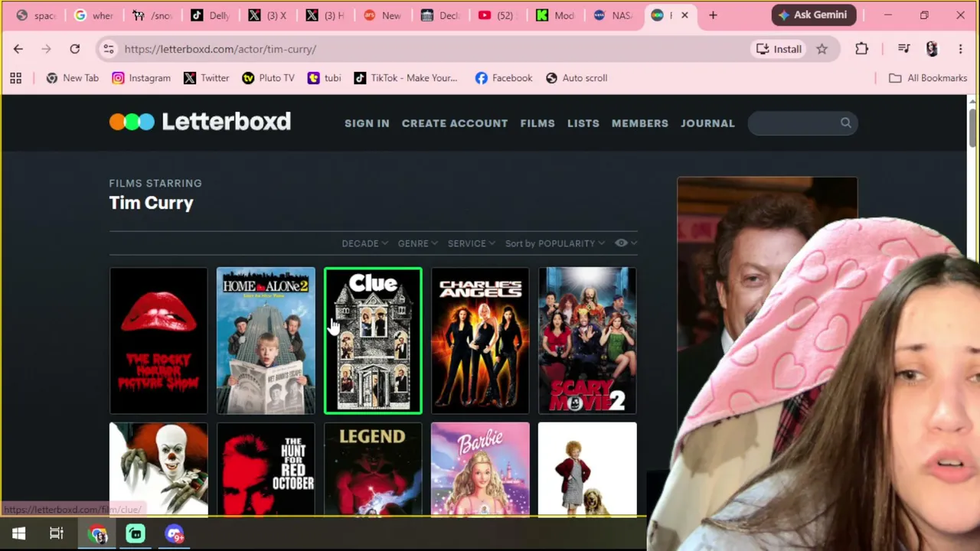Switch to the NASA tab
The width and height of the screenshot is (980, 551).
(612, 15)
